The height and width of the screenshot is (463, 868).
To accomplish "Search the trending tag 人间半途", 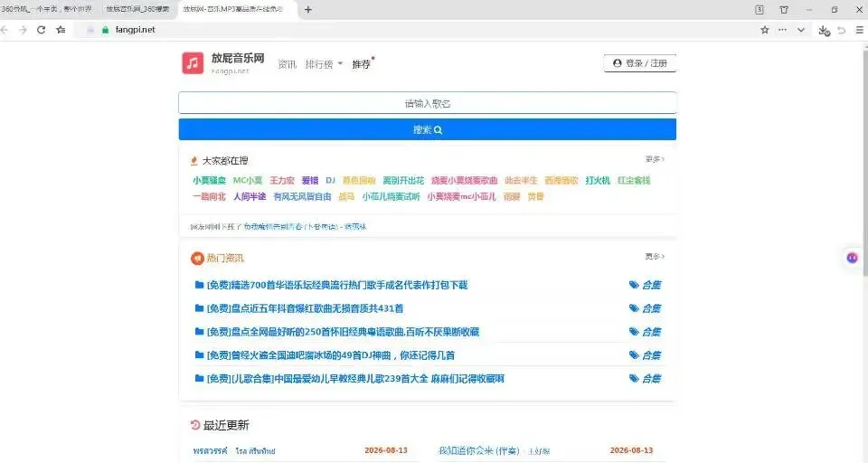I will pyautogui.click(x=250, y=196).
